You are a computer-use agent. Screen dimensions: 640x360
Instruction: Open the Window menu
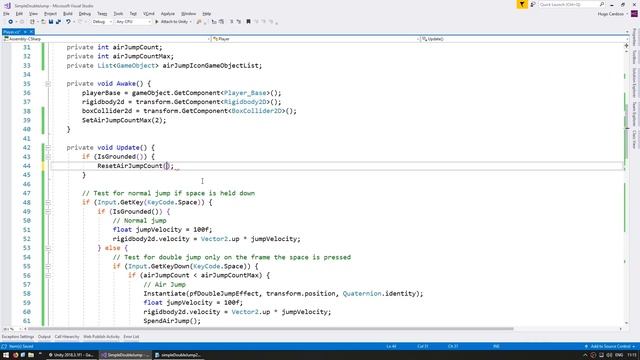(x=188, y=14)
